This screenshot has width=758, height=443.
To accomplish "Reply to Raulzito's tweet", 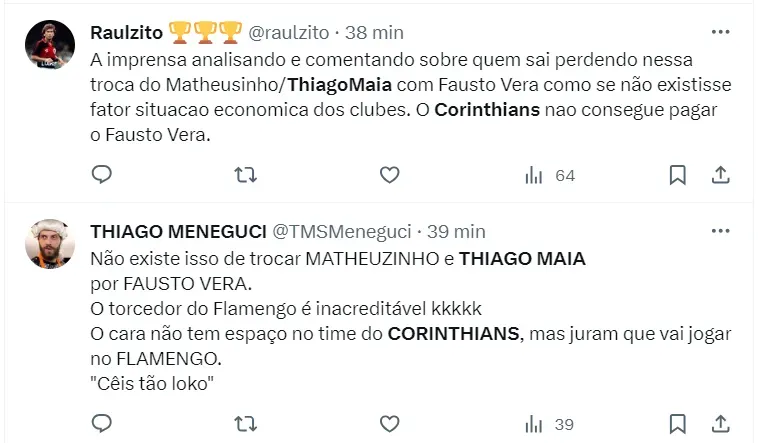I will tap(101, 175).
